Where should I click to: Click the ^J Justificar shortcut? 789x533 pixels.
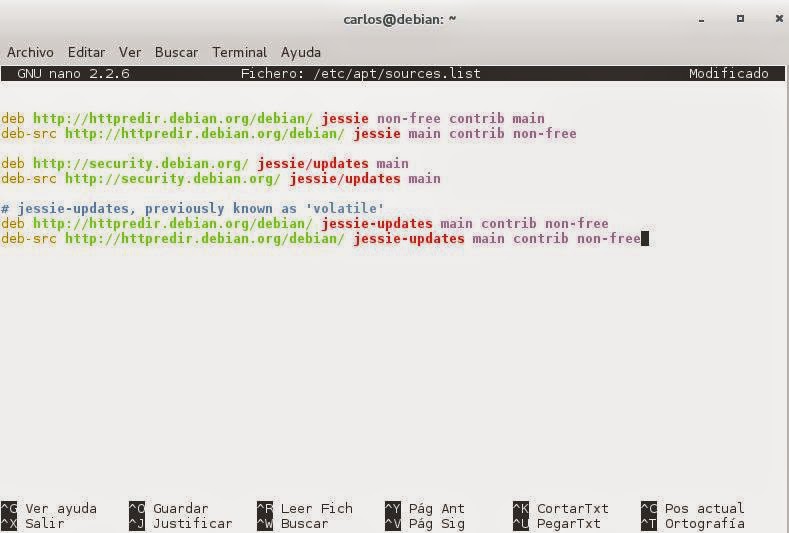tap(181, 523)
